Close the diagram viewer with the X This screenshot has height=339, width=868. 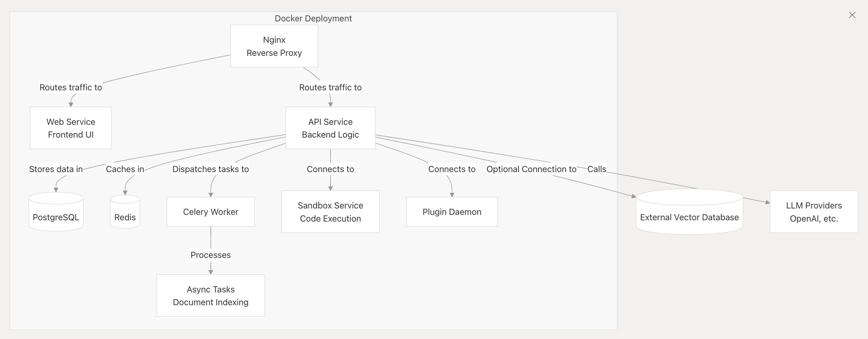pyautogui.click(x=852, y=15)
